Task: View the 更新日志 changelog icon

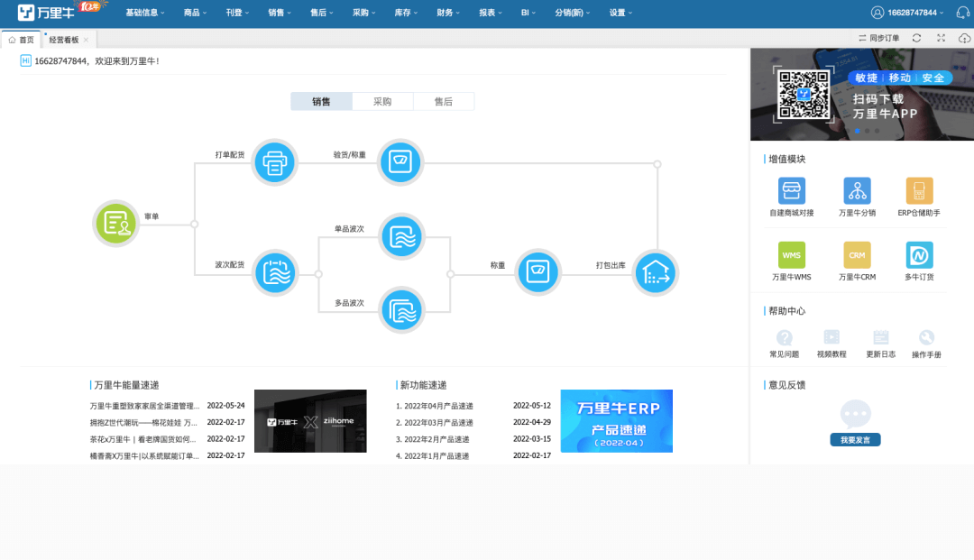Action: pos(881,337)
